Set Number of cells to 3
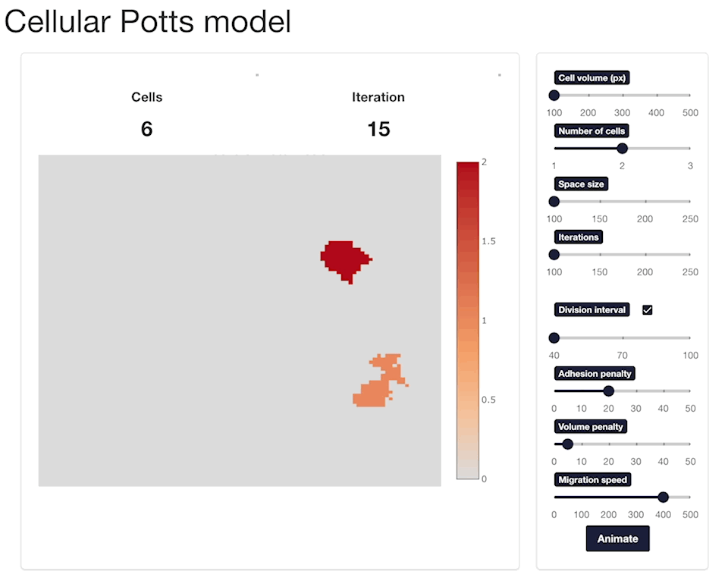This screenshot has width=728, height=587. (x=690, y=149)
